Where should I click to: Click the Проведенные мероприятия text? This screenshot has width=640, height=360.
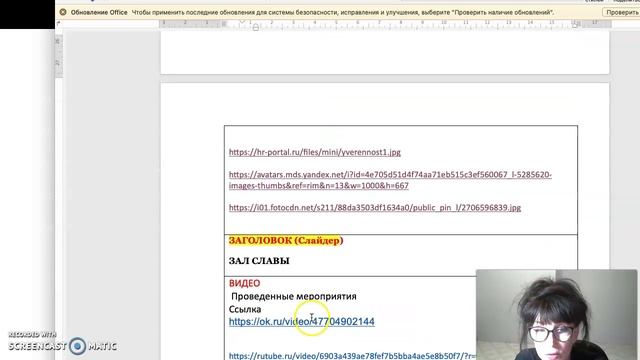coord(293,296)
